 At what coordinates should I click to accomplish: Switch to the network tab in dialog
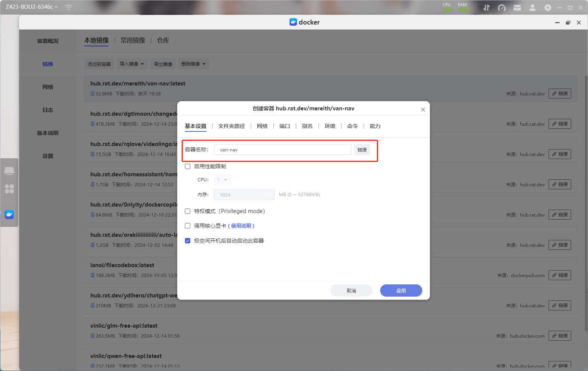[262, 126]
